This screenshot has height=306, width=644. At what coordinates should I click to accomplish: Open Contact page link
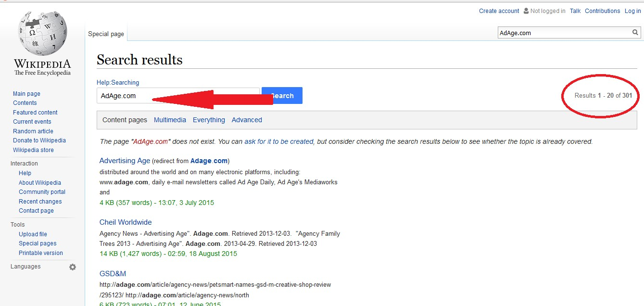point(36,211)
